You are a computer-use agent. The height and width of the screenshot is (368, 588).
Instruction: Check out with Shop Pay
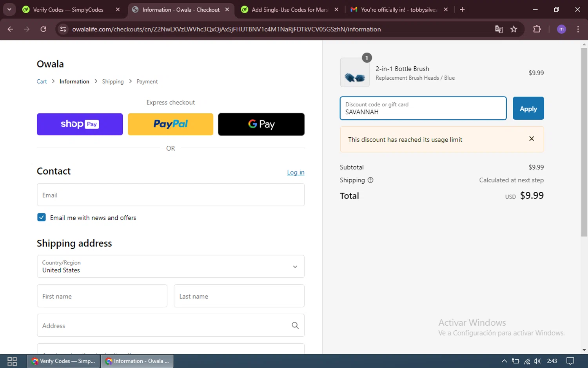[x=80, y=124]
